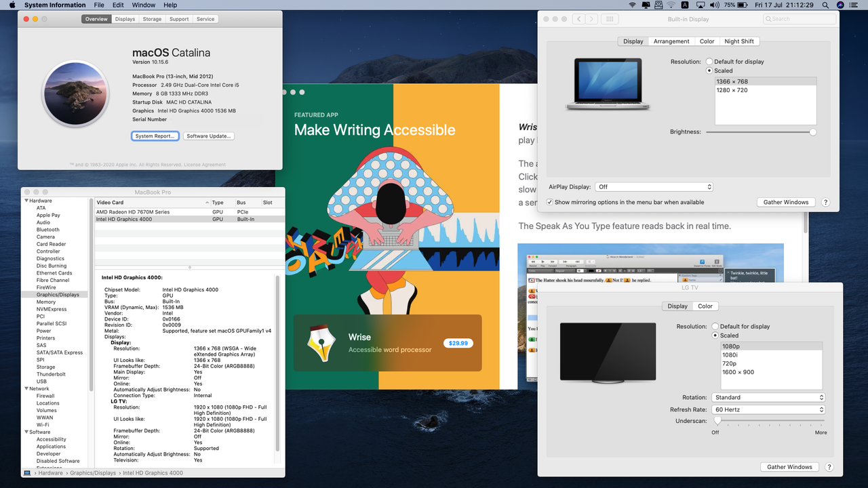Image resolution: width=868 pixels, height=488 pixels.
Task: Open the display mirroring menu bar icon
Action: tap(648, 5)
